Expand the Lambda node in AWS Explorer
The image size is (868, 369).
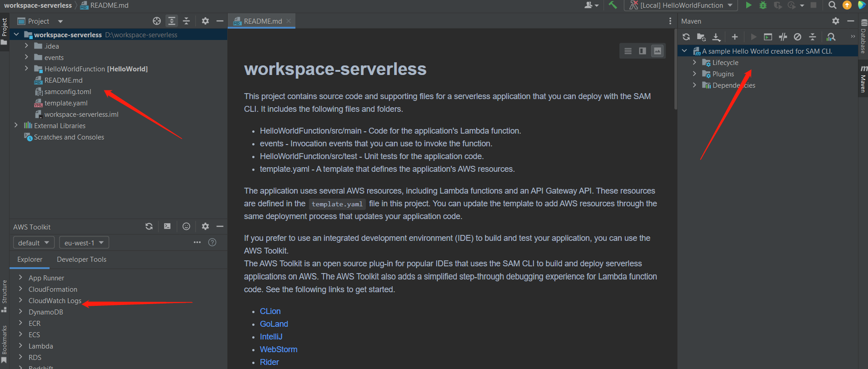tap(20, 346)
